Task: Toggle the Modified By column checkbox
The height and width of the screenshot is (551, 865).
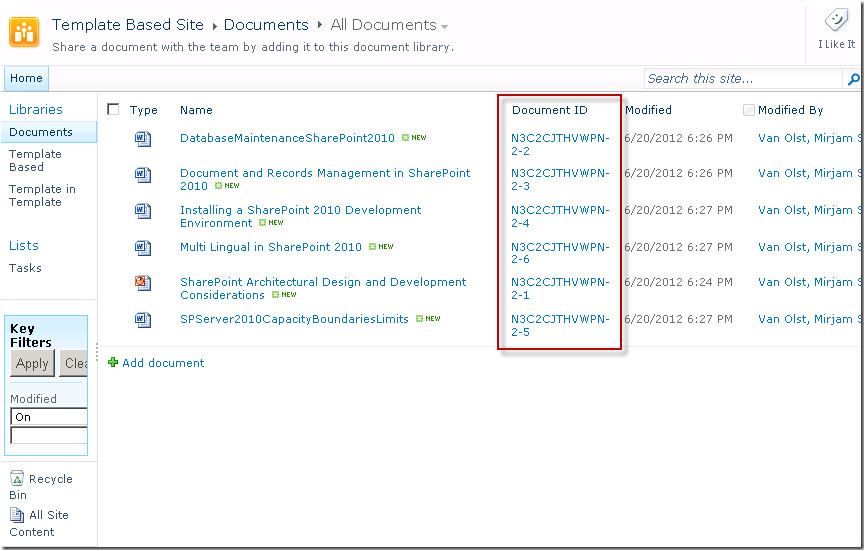Action: (749, 110)
